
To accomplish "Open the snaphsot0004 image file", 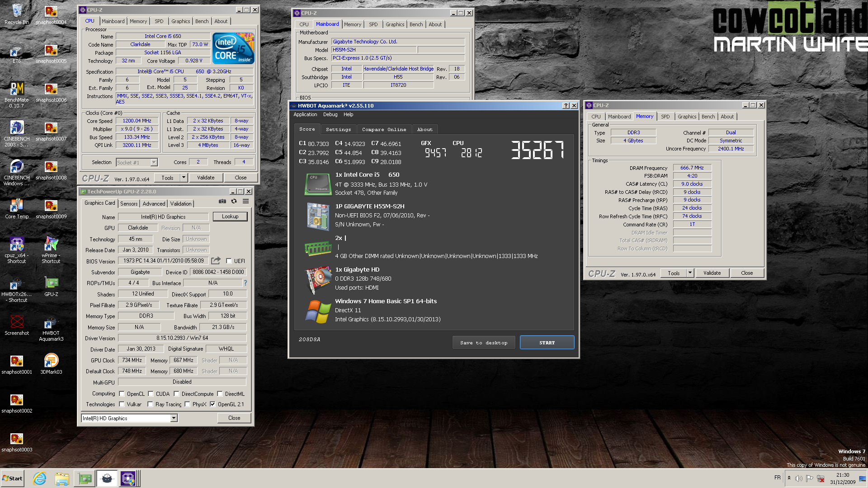I will click(x=51, y=14).
